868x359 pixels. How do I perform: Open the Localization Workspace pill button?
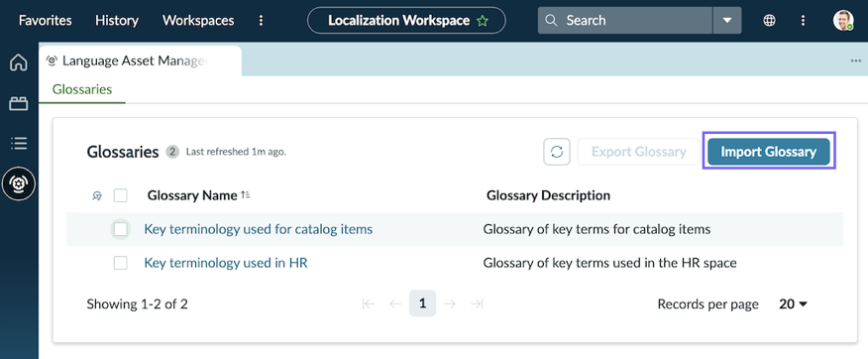click(407, 21)
